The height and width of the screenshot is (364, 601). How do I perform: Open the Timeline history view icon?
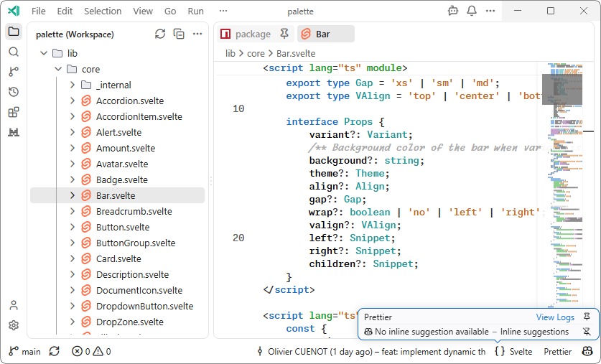point(14,92)
